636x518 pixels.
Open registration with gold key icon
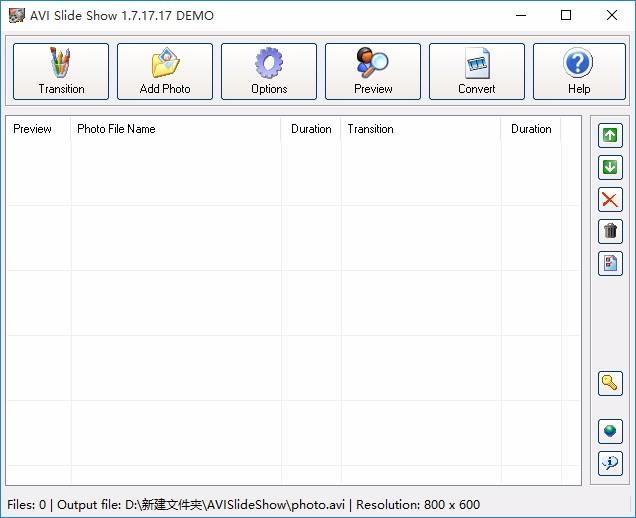610,383
